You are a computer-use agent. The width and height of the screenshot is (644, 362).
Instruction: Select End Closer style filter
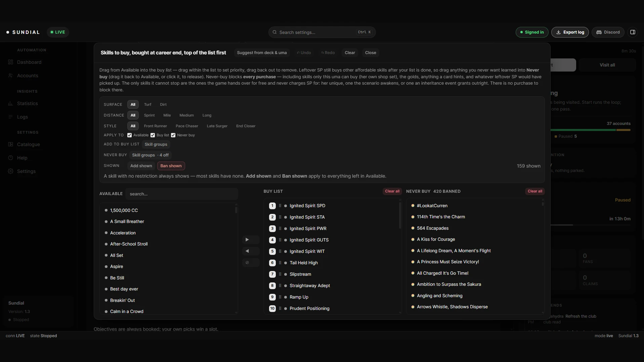tap(246, 126)
